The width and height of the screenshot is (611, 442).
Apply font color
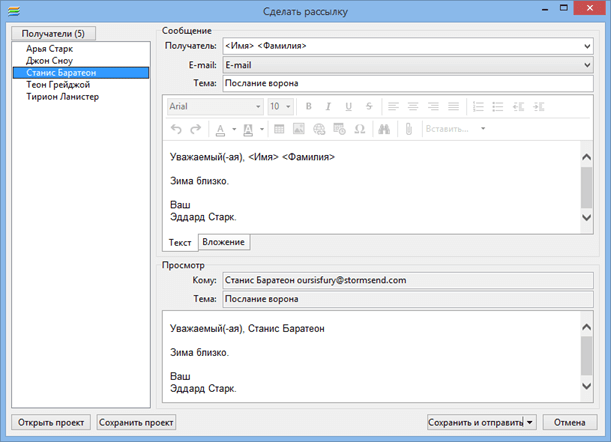tap(221, 129)
